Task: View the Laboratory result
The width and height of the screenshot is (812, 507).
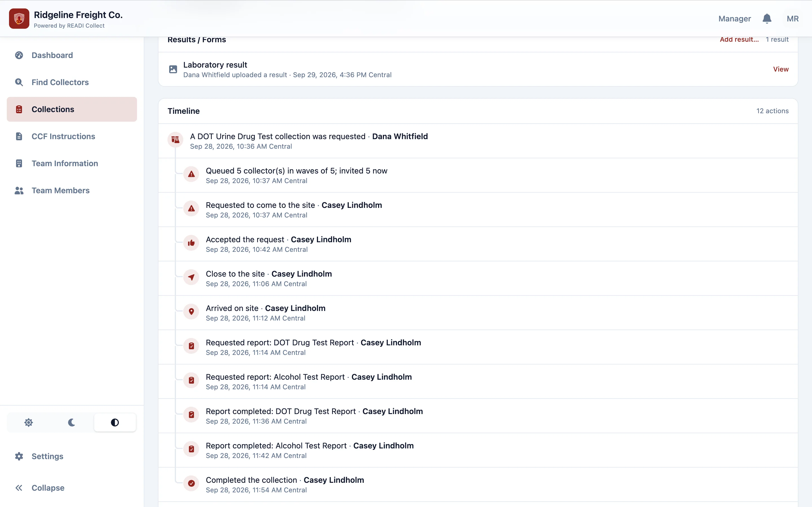Action: coord(781,69)
